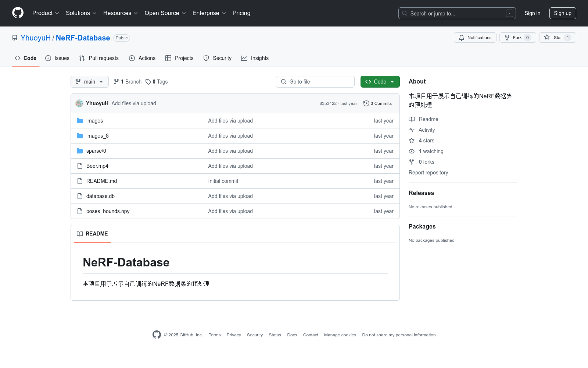This screenshot has height=368, width=588.
Task: Click the GitHub logo in footer
Action: [x=157, y=335]
